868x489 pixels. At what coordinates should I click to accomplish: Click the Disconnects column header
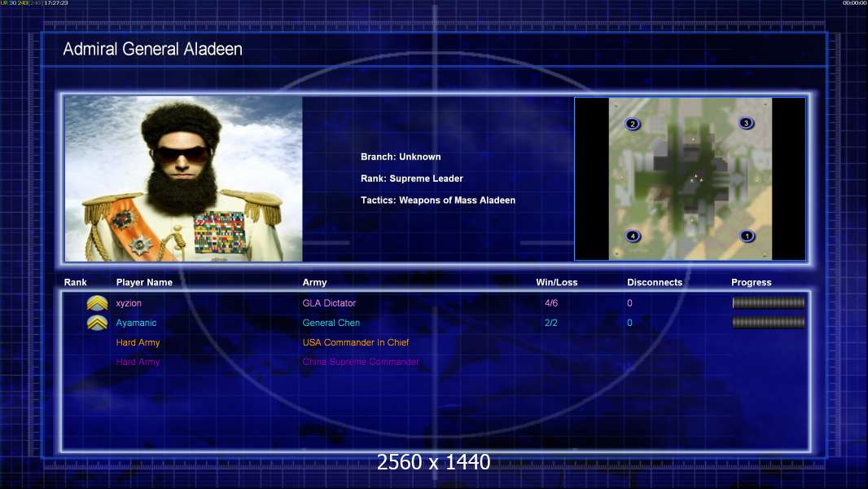(x=655, y=283)
